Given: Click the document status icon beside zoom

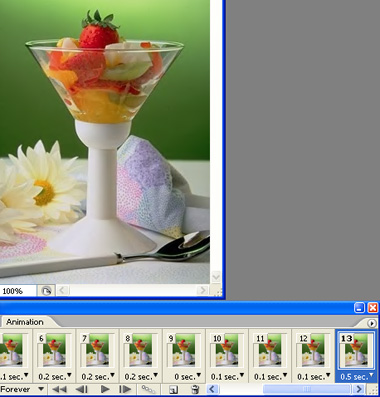Looking at the screenshot, I should (x=46, y=291).
